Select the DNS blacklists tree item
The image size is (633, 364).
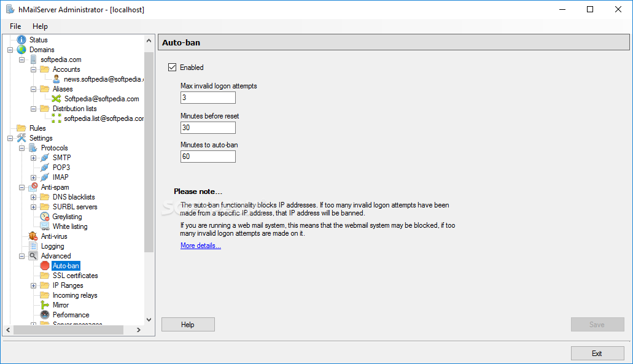[x=74, y=197]
